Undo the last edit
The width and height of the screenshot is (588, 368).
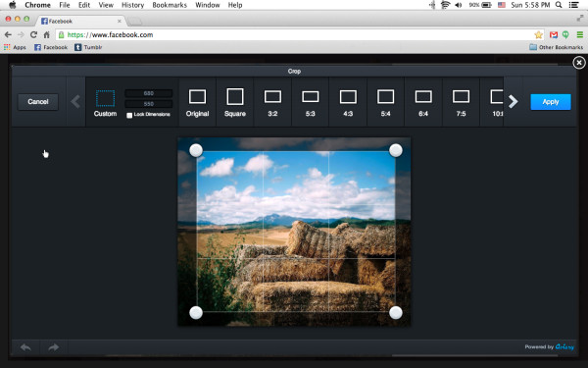(x=25, y=347)
